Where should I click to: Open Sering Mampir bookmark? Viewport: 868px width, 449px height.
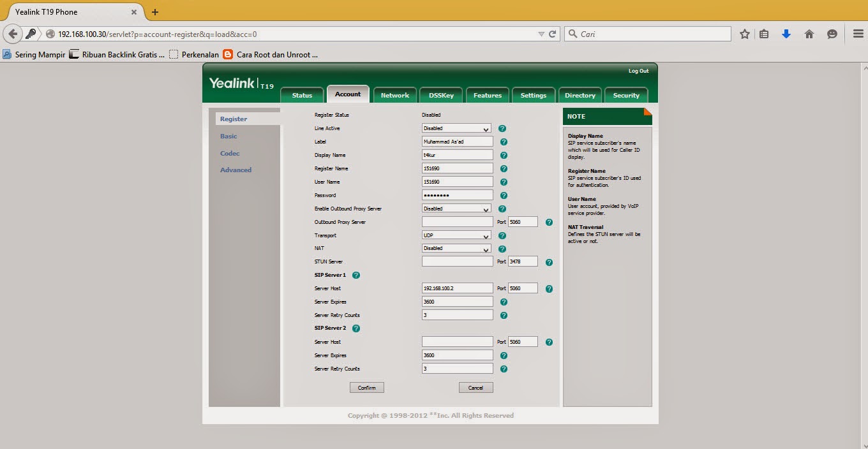[34, 55]
